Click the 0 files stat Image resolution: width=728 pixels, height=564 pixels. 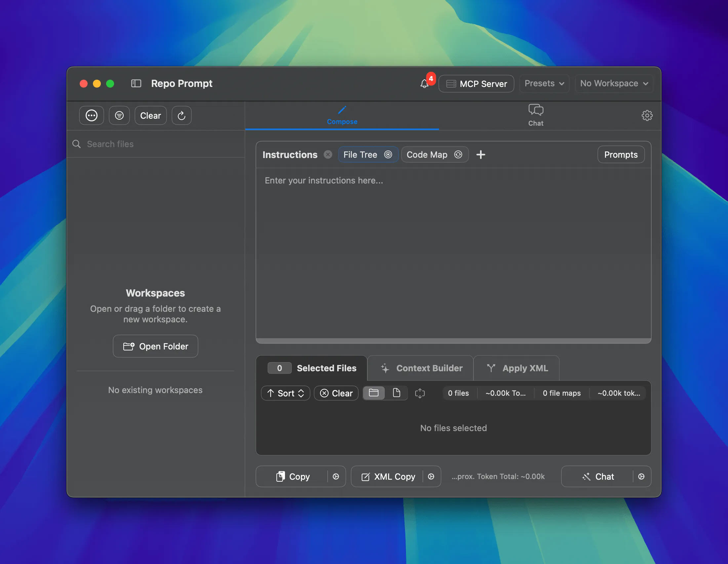[x=458, y=393]
